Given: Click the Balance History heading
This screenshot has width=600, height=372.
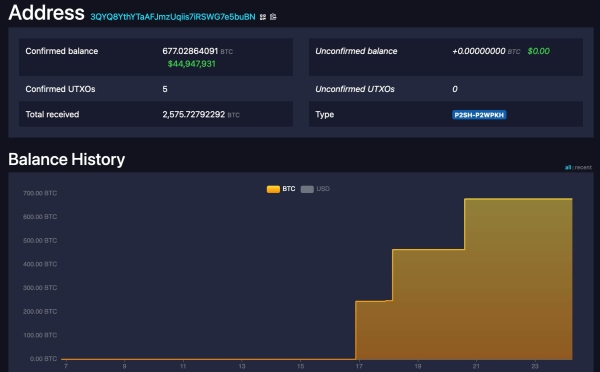Looking at the screenshot, I should [x=67, y=159].
